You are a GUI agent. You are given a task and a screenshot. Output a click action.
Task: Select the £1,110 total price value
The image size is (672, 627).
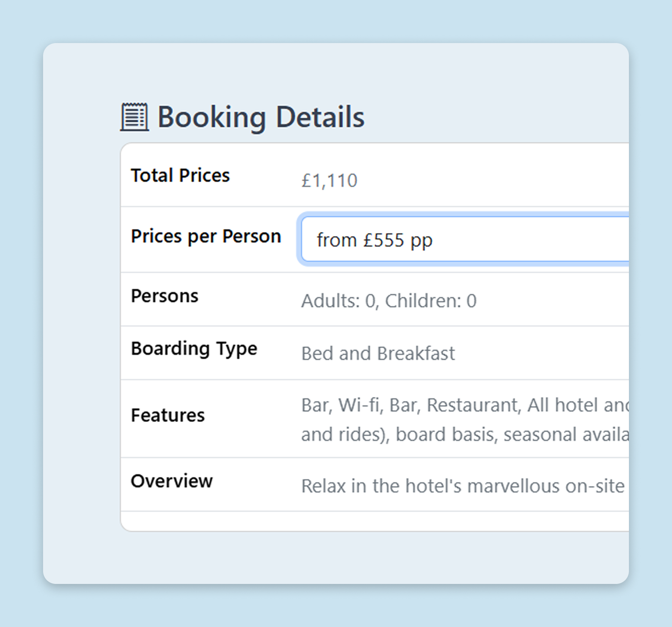pyautogui.click(x=329, y=180)
